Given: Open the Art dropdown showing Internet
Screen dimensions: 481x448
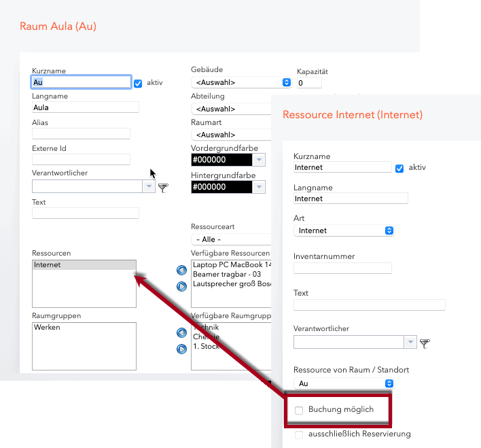Looking at the screenshot, I should point(344,230).
